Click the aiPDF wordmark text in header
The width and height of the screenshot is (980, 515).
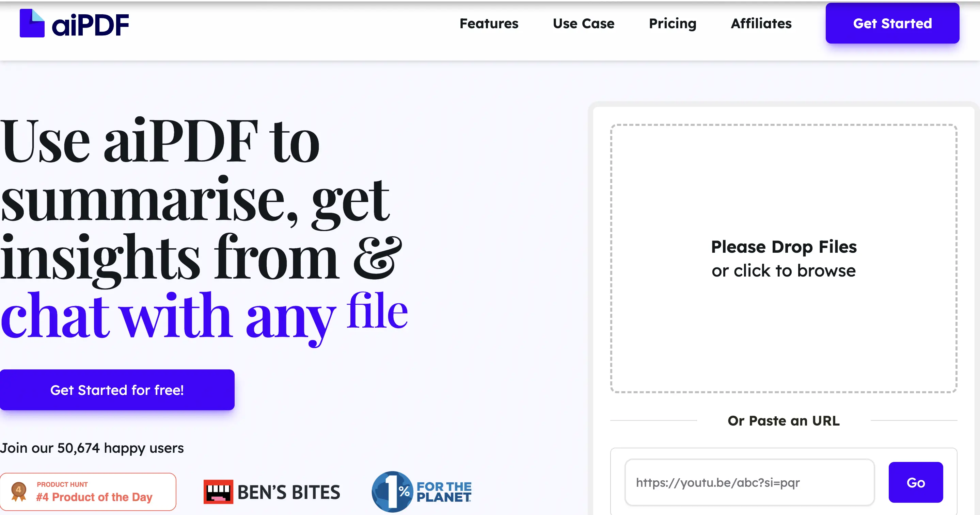(x=91, y=25)
